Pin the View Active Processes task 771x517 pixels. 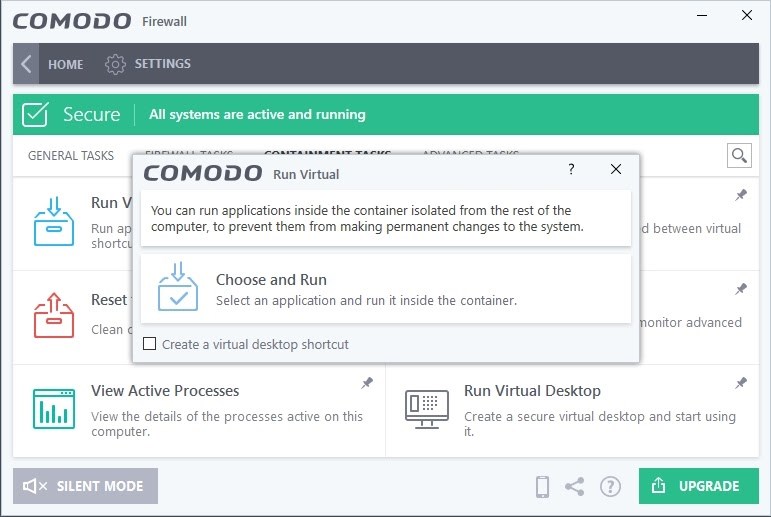pos(367,383)
